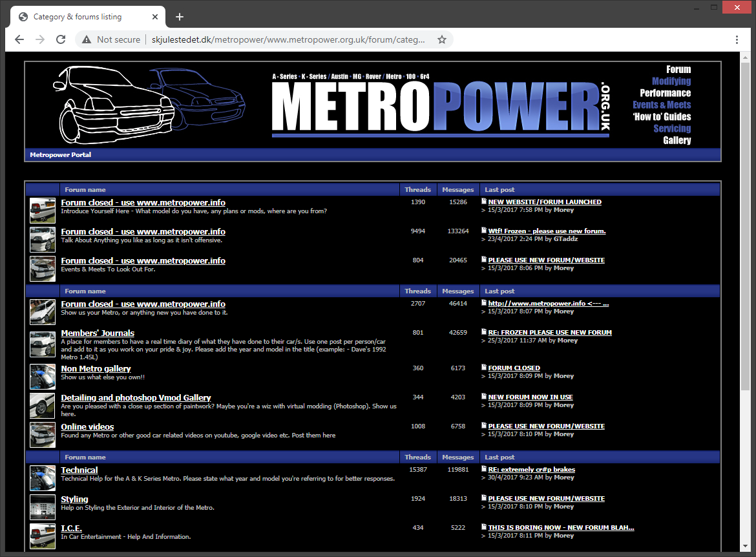Open the Talk About Anything forum link
Viewport: 756px width, 557px height.
(143, 231)
